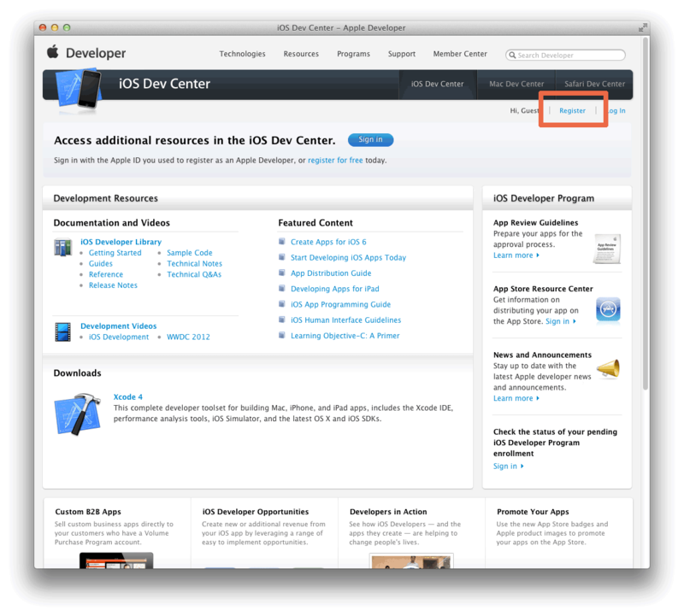This screenshot has width=684, height=616.
Task: Click the iOS Developer Opportunities heading
Action: pos(256,512)
